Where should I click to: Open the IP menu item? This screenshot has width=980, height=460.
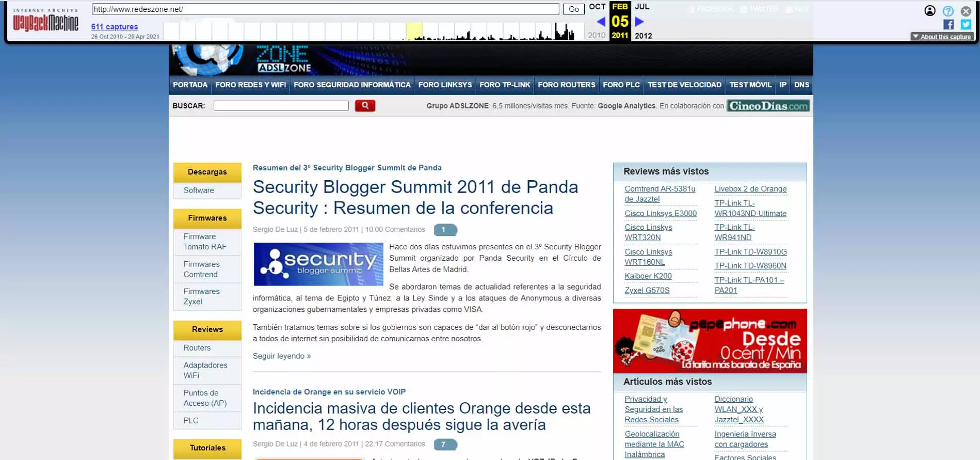point(783,85)
